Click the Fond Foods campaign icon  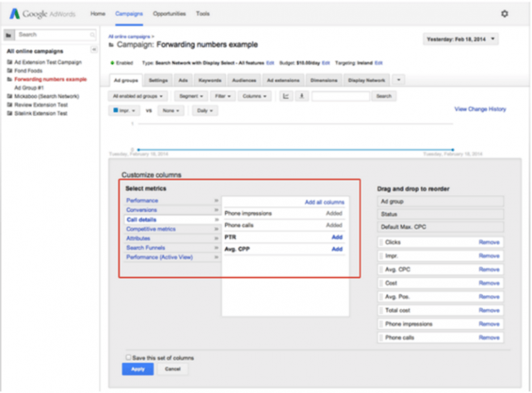click(x=10, y=71)
